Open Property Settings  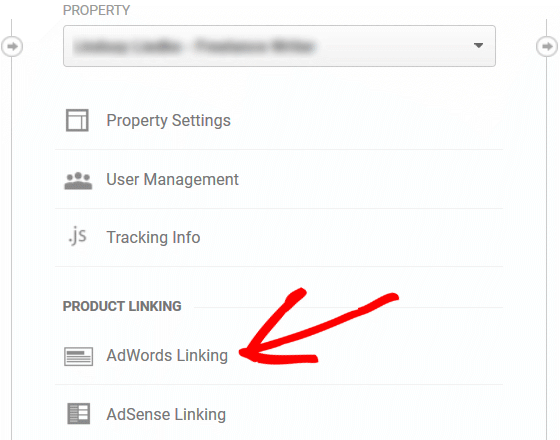tap(169, 121)
